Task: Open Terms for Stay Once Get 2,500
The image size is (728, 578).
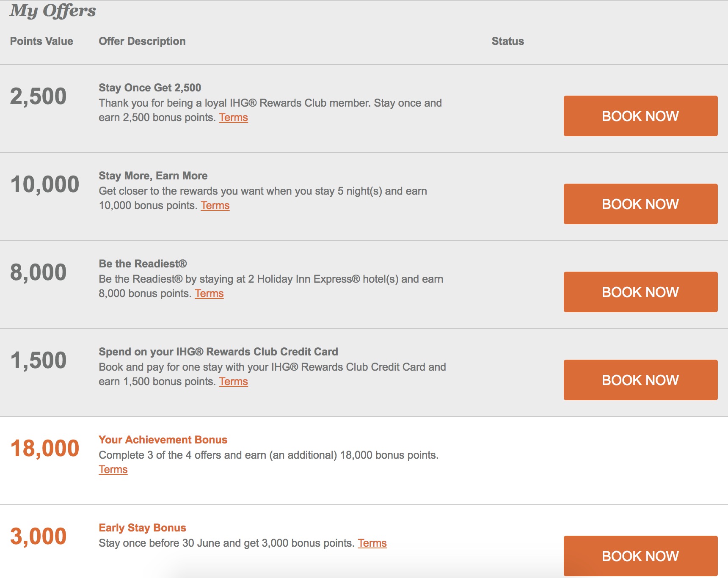Action: click(x=233, y=118)
